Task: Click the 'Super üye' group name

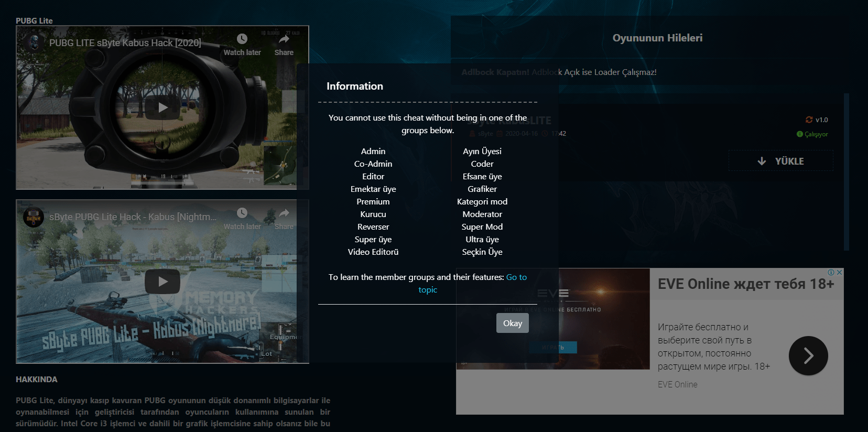Action: pos(373,239)
